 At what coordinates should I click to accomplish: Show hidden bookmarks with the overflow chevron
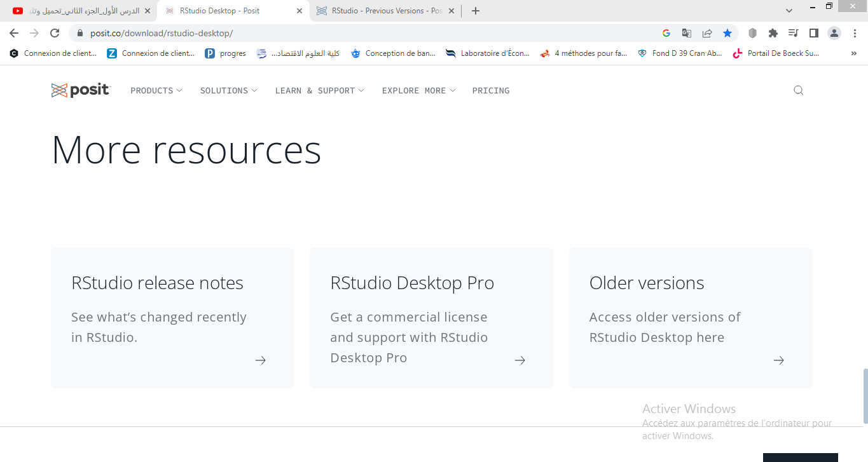point(853,53)
